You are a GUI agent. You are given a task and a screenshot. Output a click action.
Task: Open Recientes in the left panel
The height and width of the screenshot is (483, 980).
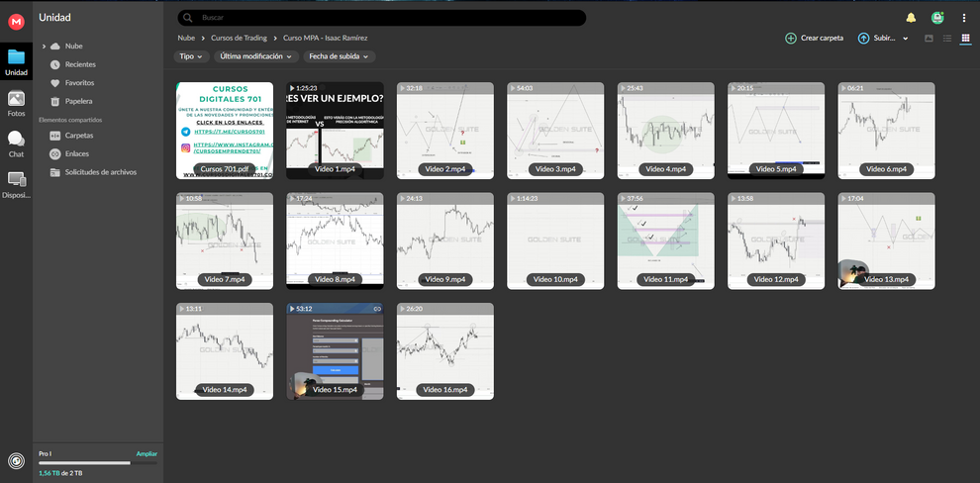click(79, 64)
